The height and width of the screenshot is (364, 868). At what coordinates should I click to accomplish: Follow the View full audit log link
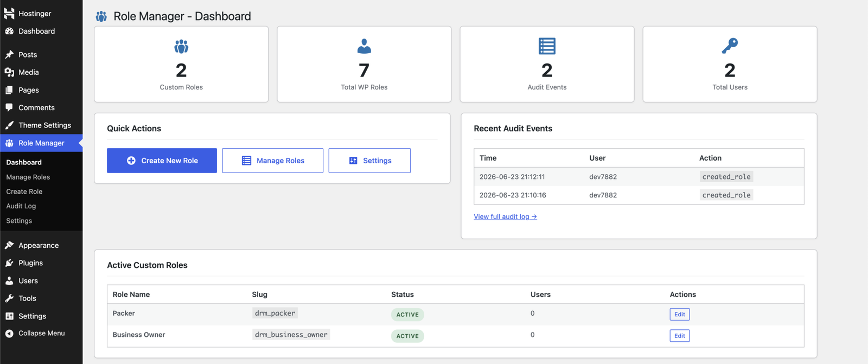tap(505, 216)
